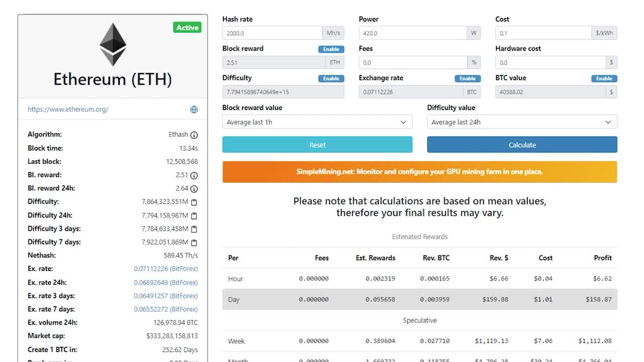This screenshot has width=644, height=362.
Task: Toggle Enable for Difficulty field
Action: [331, 78]
